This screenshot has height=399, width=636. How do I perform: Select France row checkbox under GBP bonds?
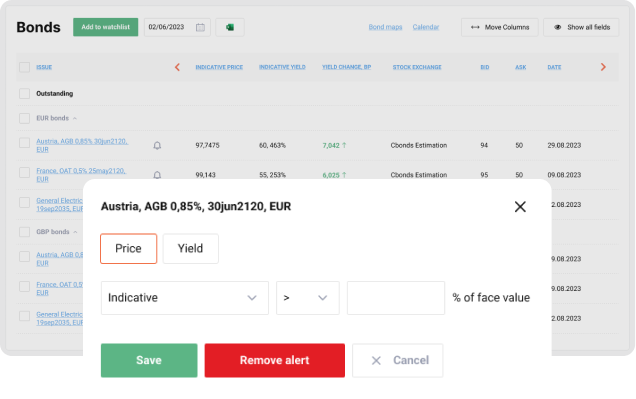(24, 286)
